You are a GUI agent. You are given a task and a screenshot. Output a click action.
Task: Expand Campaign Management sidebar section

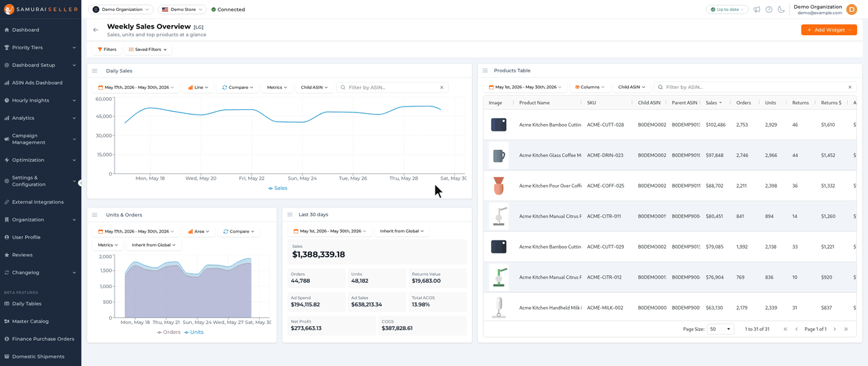click(41, 139)
